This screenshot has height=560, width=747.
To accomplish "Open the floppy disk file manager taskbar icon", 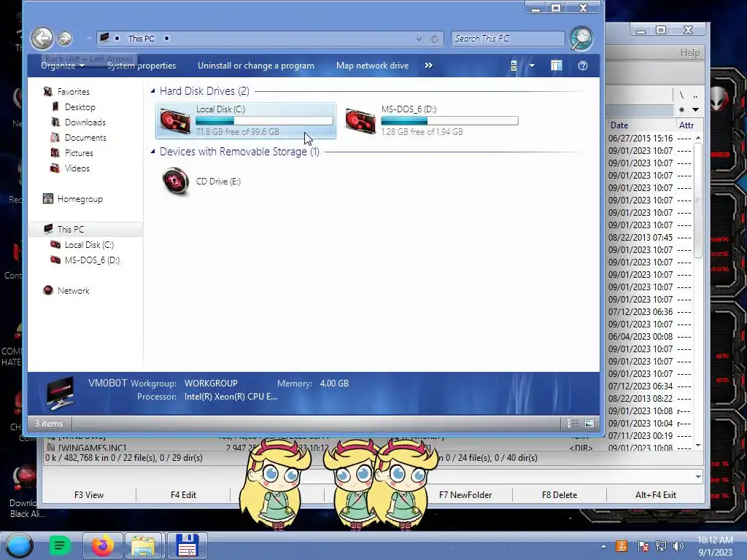I will [x=187, y=545].
